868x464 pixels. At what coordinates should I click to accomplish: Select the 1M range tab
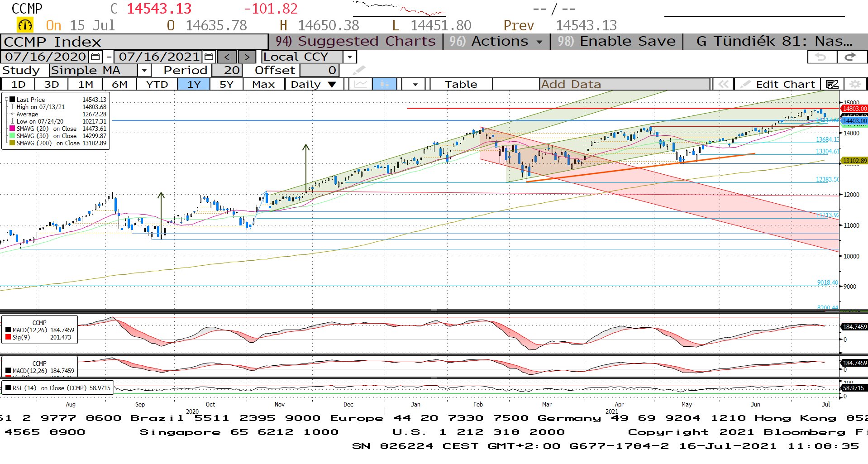[86, 84]
